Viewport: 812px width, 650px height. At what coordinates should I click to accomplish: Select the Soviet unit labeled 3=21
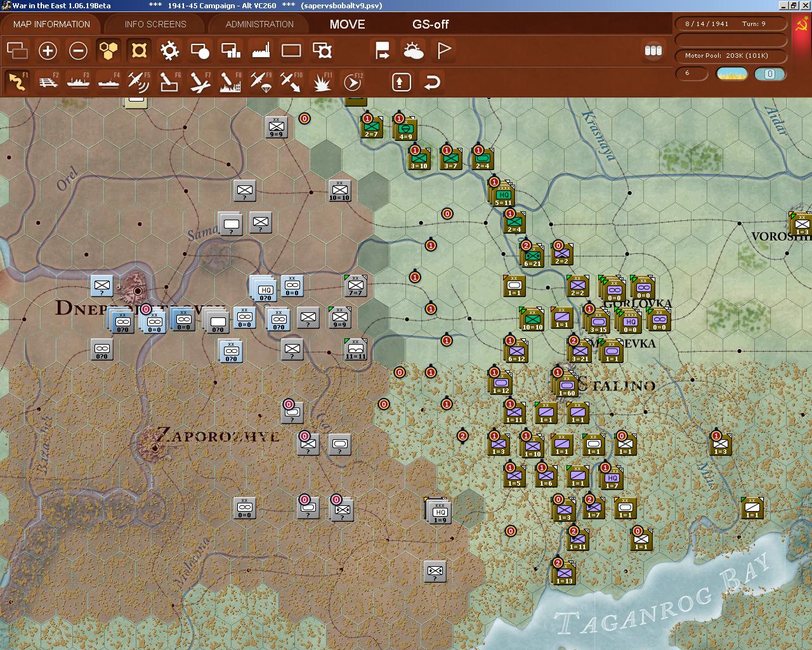click(x=580, y=351)
